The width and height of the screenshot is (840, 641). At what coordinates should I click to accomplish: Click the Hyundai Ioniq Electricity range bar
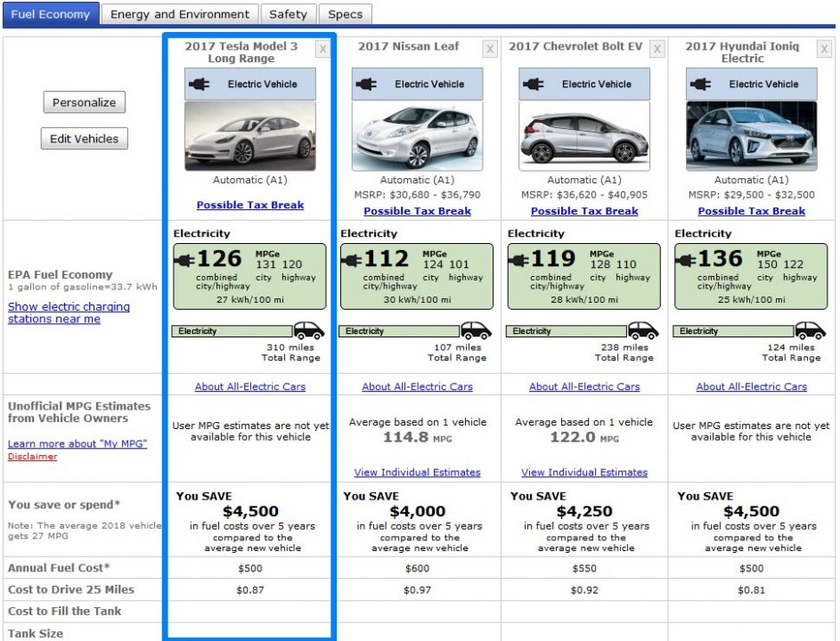733,331
